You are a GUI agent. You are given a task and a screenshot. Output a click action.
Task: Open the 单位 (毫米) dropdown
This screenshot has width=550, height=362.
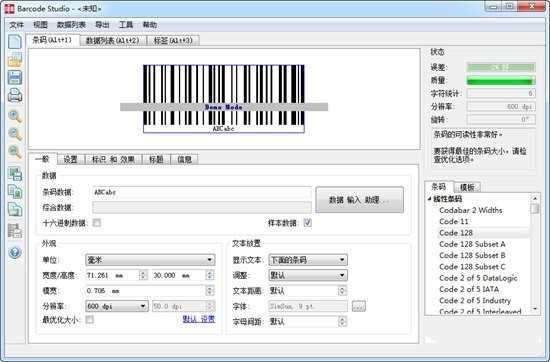pos(150,260)
